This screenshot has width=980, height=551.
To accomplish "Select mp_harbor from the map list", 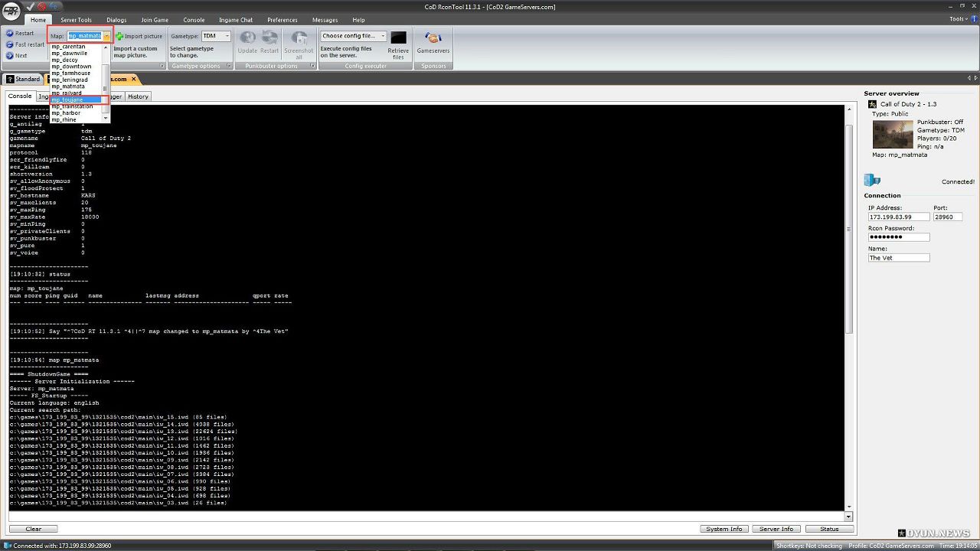I will 76,113.
